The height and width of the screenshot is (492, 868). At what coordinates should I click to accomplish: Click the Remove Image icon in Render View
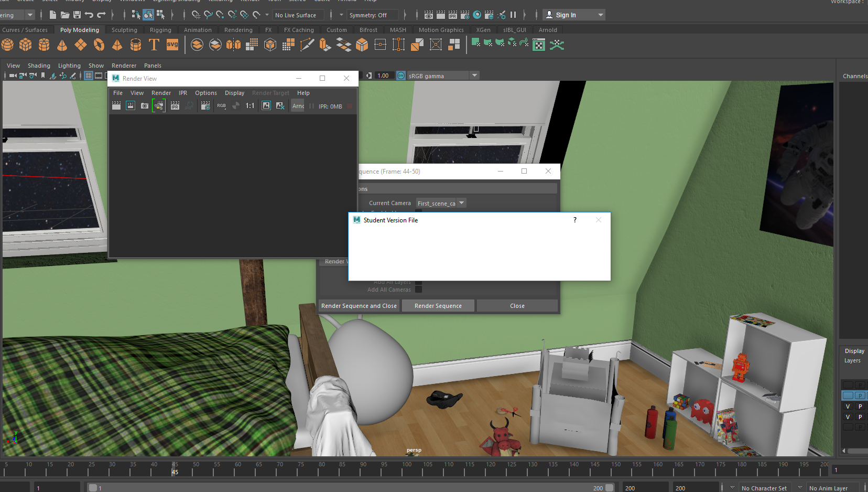(280, 105)
